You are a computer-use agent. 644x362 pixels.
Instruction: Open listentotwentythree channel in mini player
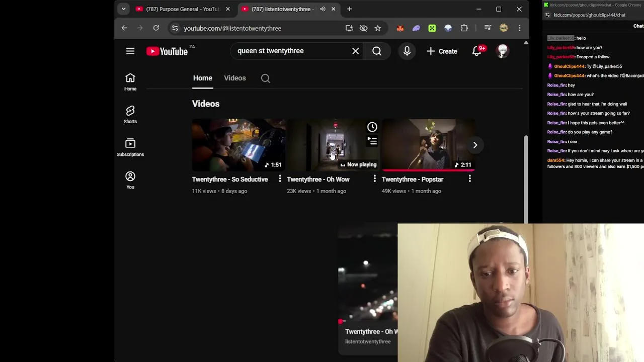click(368, 341)
